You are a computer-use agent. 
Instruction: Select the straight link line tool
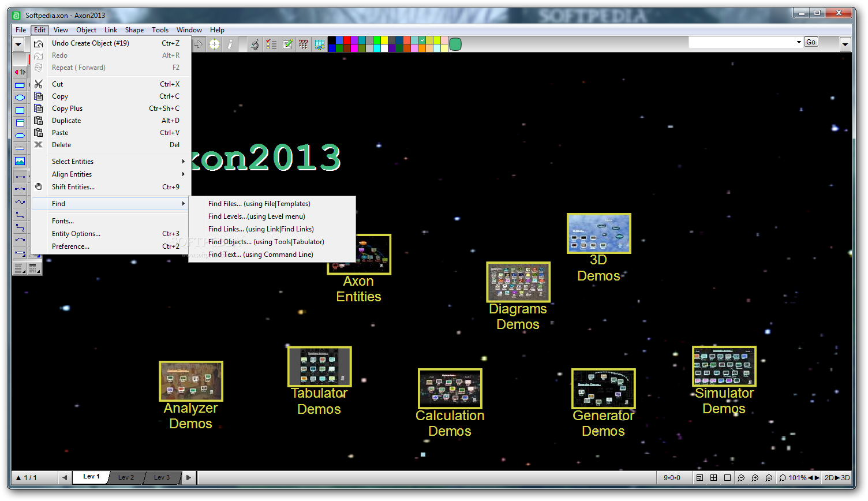pyautogui.click(x=20, y=177)
